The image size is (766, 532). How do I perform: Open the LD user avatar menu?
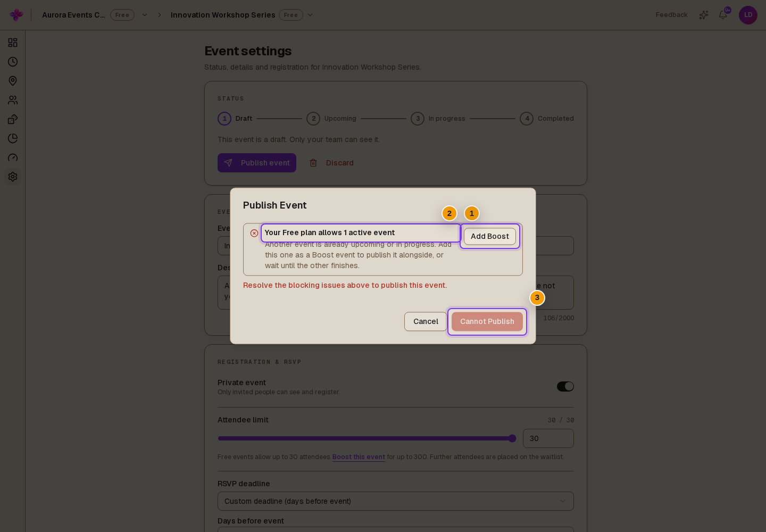(748, 15)
